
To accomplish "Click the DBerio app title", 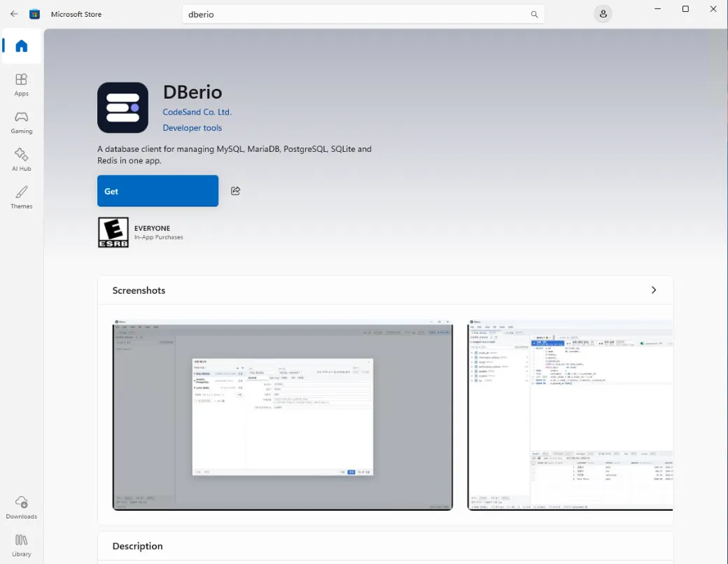I will [x=192, y=92].
